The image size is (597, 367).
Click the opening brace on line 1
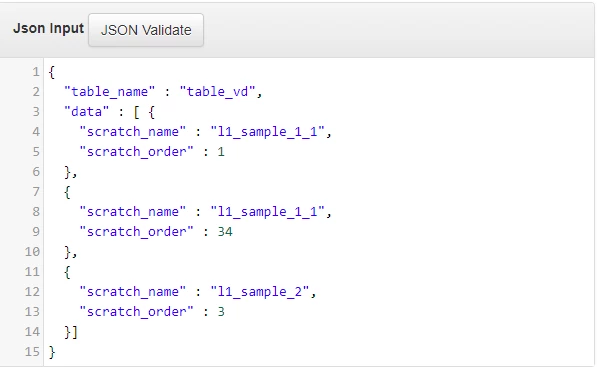pos(52,72)
